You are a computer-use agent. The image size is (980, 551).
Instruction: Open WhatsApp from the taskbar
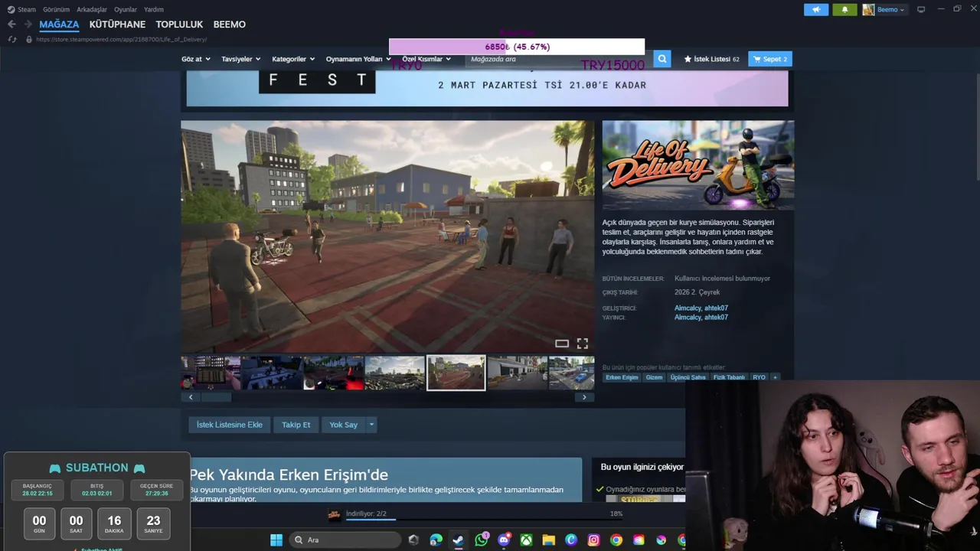click(x=481, y=540)
